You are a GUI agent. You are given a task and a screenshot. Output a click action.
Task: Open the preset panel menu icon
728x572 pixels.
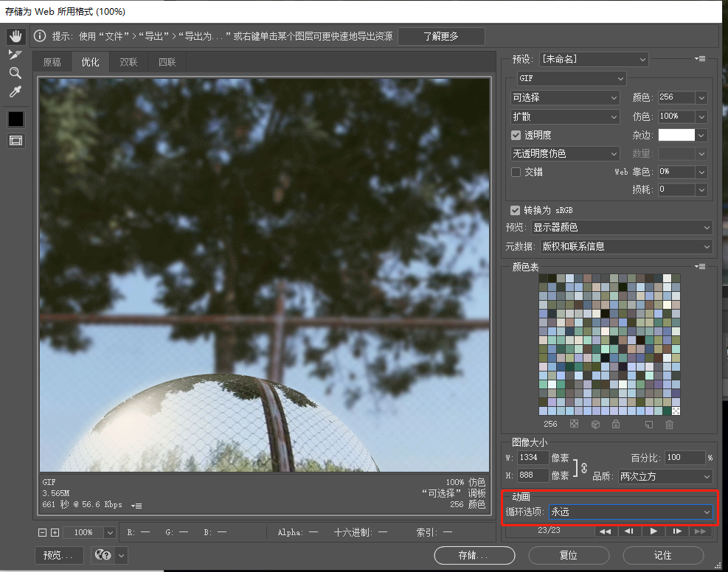point(700,59)
